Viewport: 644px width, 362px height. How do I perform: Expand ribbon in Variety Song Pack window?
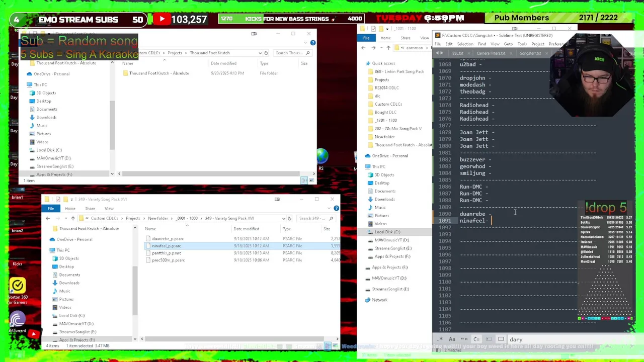(330, 208)
